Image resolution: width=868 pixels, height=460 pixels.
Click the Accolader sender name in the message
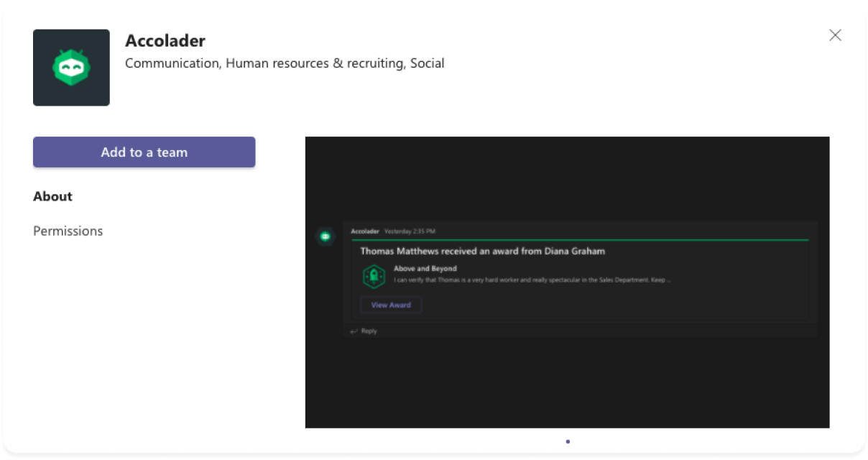tap(365, 231)
